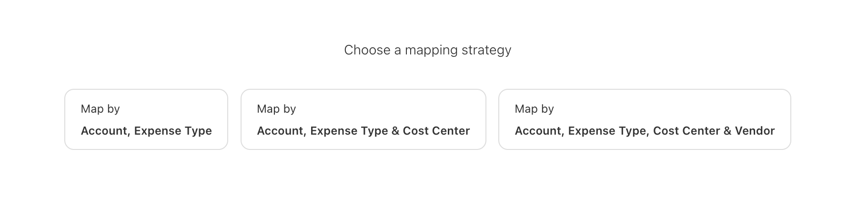Select the three-field mapping strategy with Cost Center

click(x=363, y=119)
